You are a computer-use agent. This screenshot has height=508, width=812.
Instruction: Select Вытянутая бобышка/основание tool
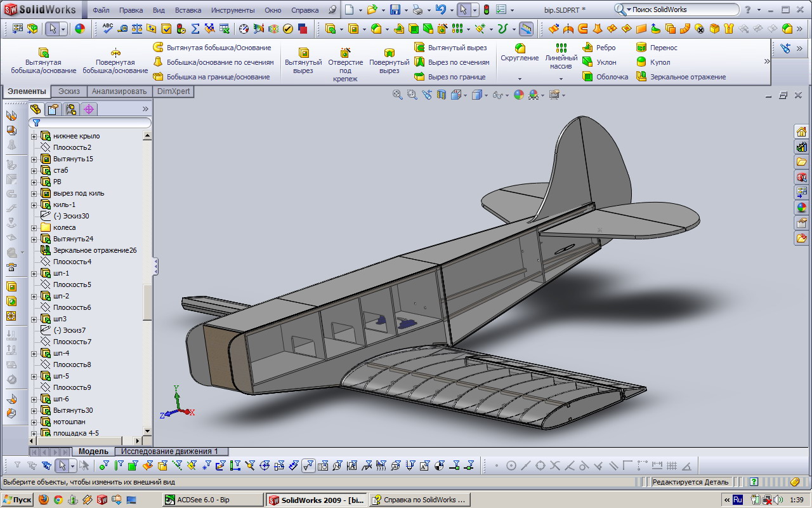[x=43, y=61]
